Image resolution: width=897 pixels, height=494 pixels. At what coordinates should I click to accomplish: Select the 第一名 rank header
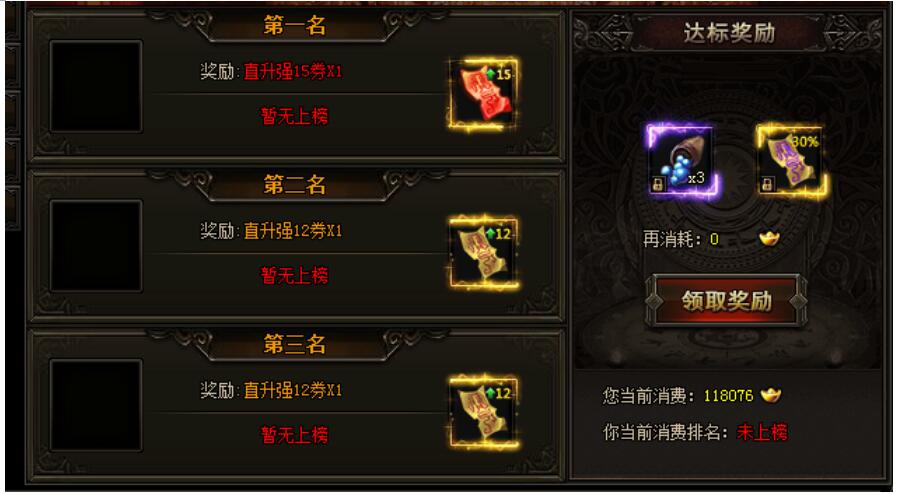click(x=295, y=26)
